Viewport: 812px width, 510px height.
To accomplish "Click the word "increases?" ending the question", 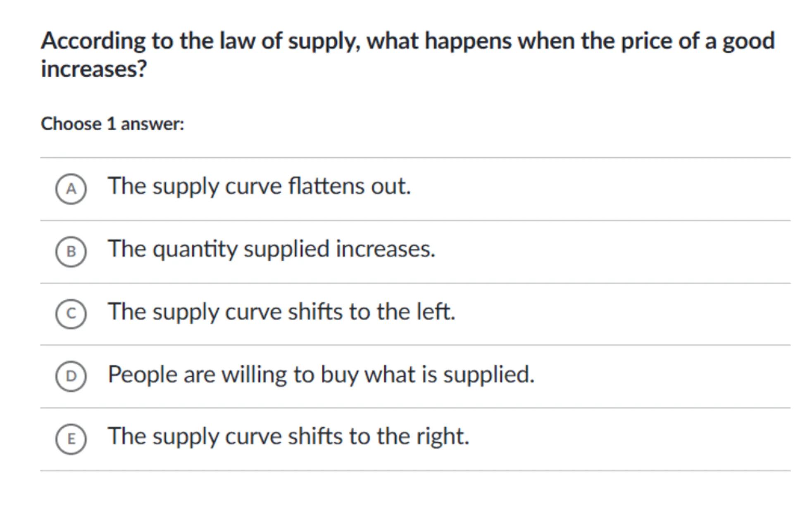I will coord(94,69).
